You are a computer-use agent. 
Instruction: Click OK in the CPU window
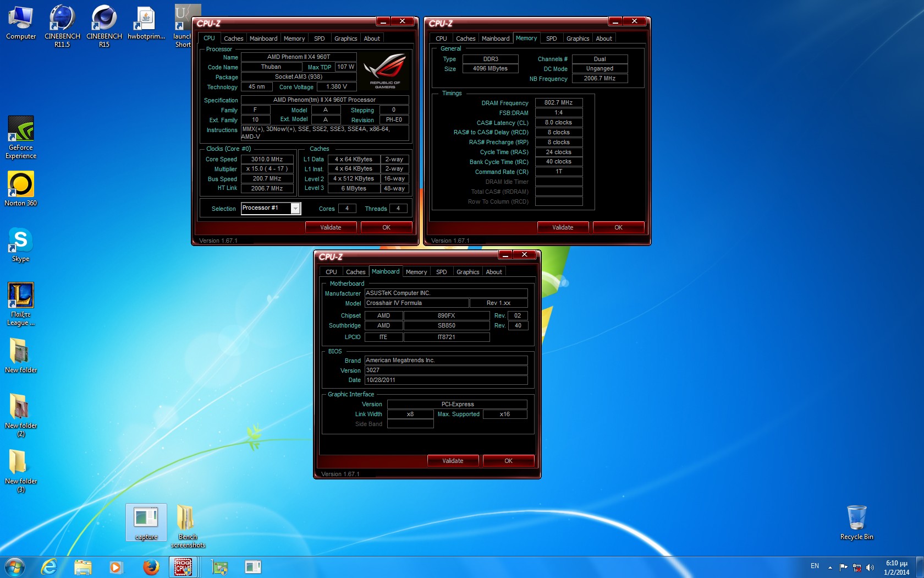click(387, 227)
